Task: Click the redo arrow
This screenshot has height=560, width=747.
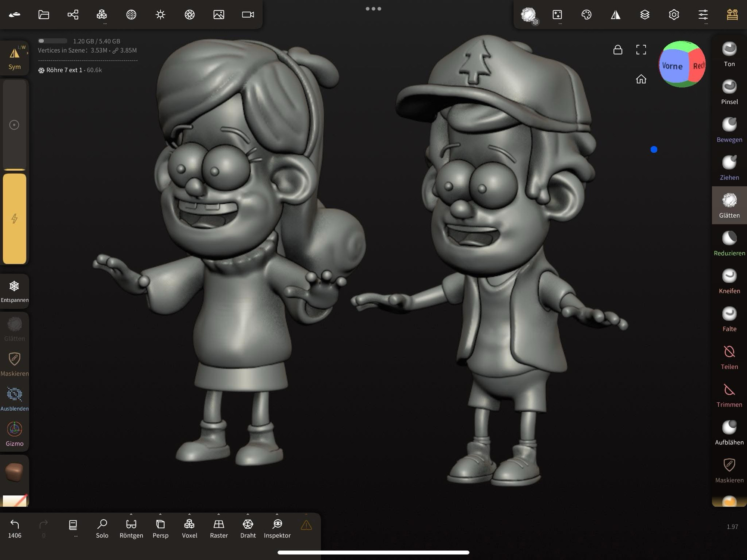Action: point(44,525)
